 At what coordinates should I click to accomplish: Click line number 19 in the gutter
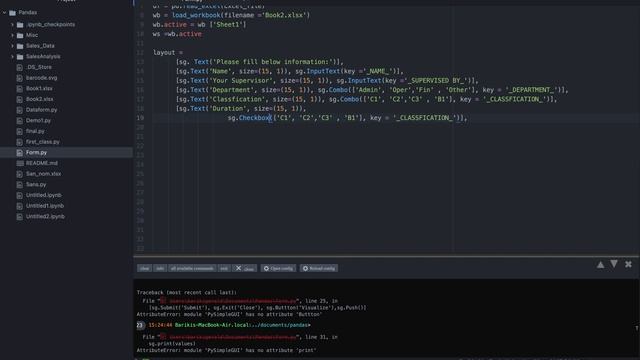point(140,118)
